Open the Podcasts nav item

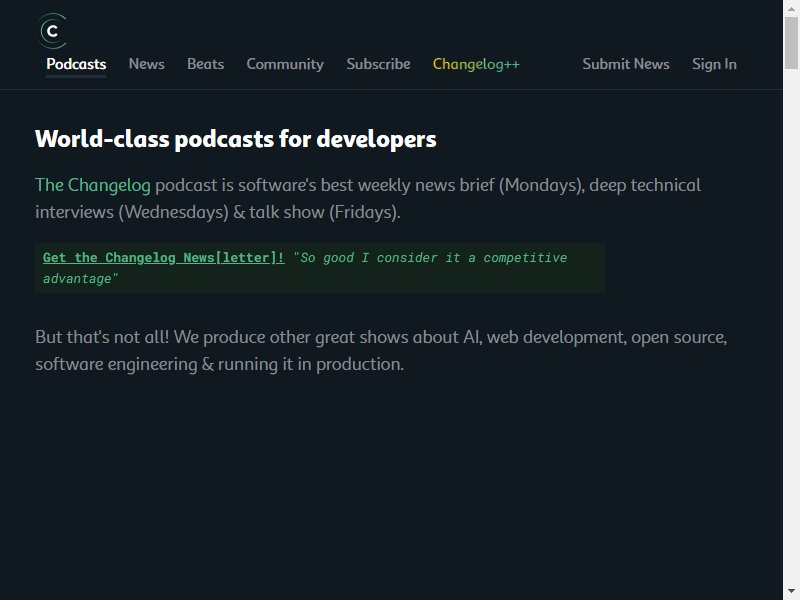pos(76,64)
